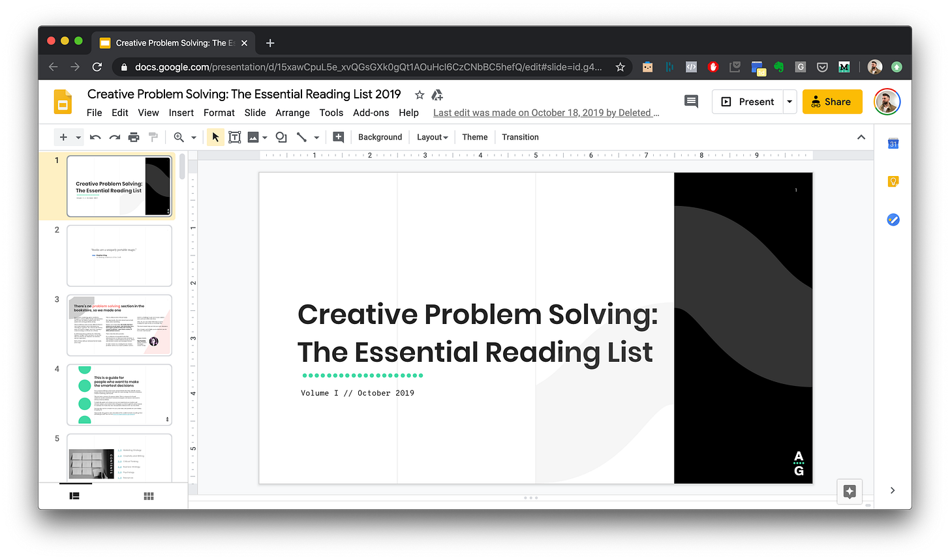Click the Explore button in corner
Screen dimensions: 950x560
(x=850, y=492)
